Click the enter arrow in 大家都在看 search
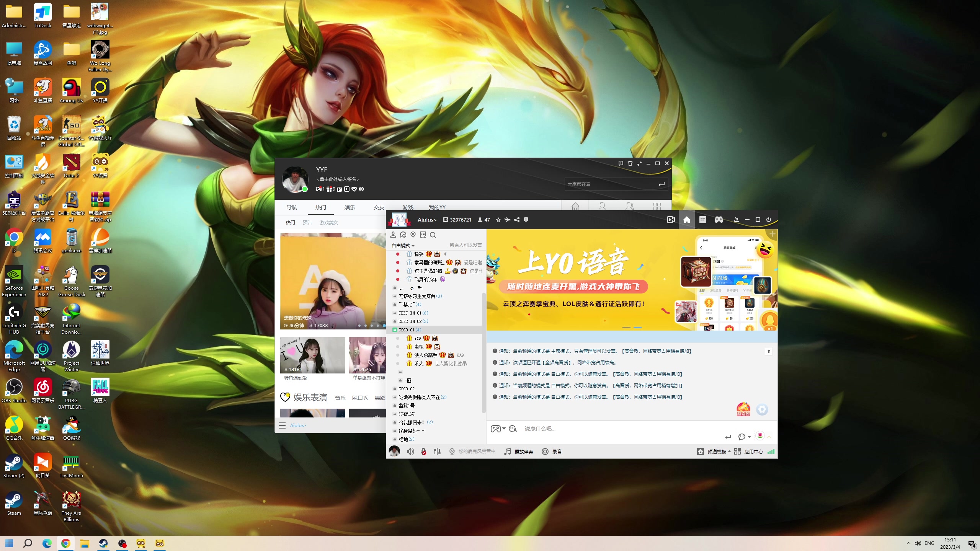Screen dimensions: 980x551 click(x=661, y=184)
